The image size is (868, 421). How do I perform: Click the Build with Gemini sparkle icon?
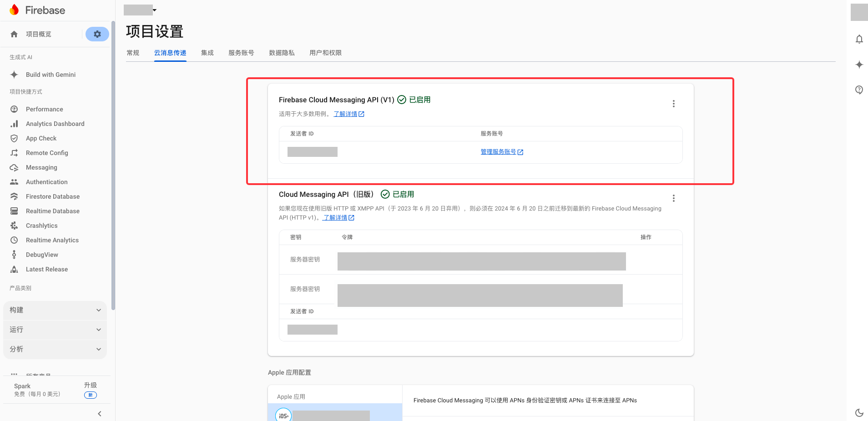[x=14, y=75]
